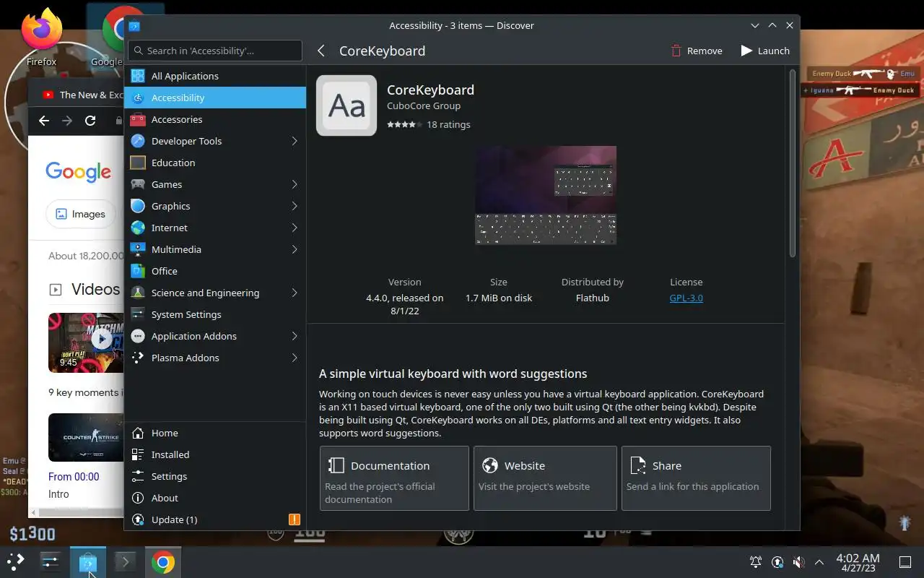The width and height of the screenshot is (924, 578).
Task: Click the muted volume icon in system tray
Action: coord(798,562)
